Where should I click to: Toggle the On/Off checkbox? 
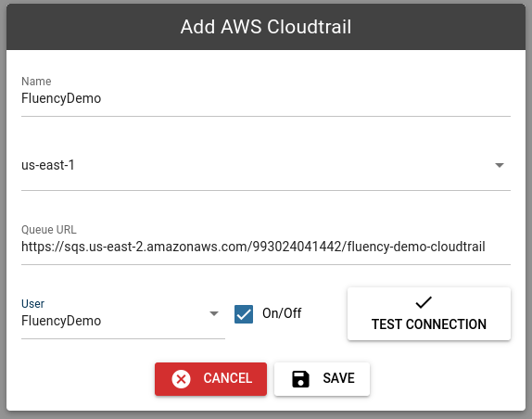click(x=244, y=314)
